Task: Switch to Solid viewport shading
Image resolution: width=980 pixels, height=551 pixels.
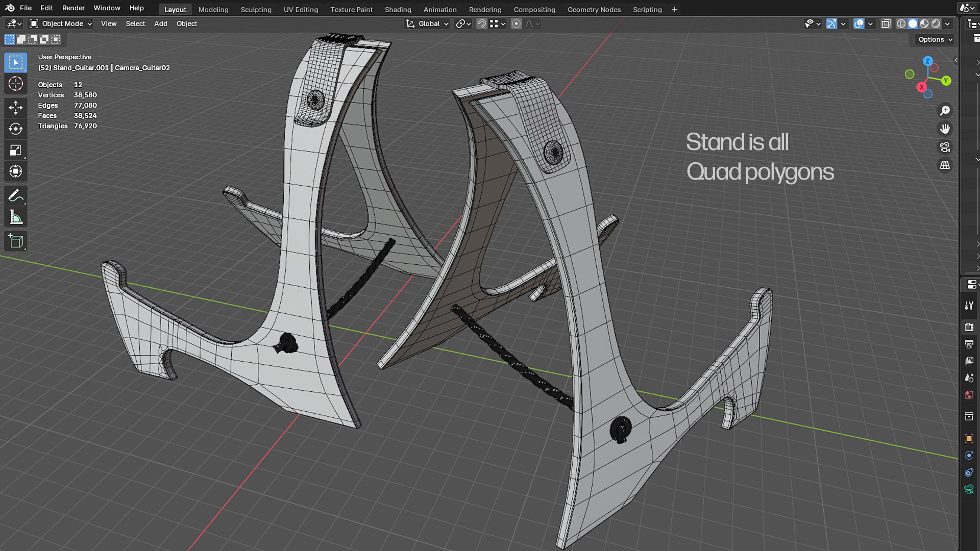Action: 913,23
